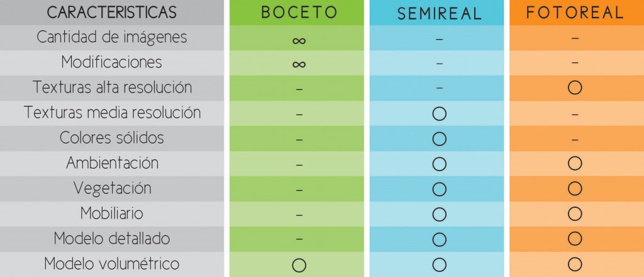
Task: Select the Modelo volumétrico row label
Action: [x=112, y=264]
